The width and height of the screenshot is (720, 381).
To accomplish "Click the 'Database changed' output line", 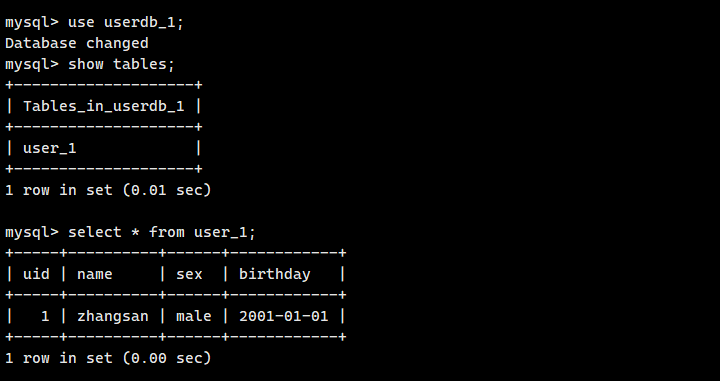I will [x=77, y=43].
